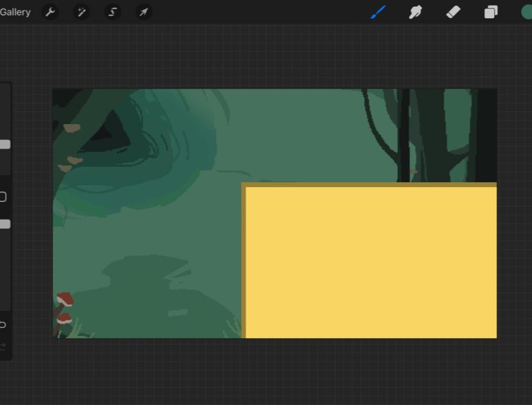Open the green active color swatch

(x=526, y=12)
